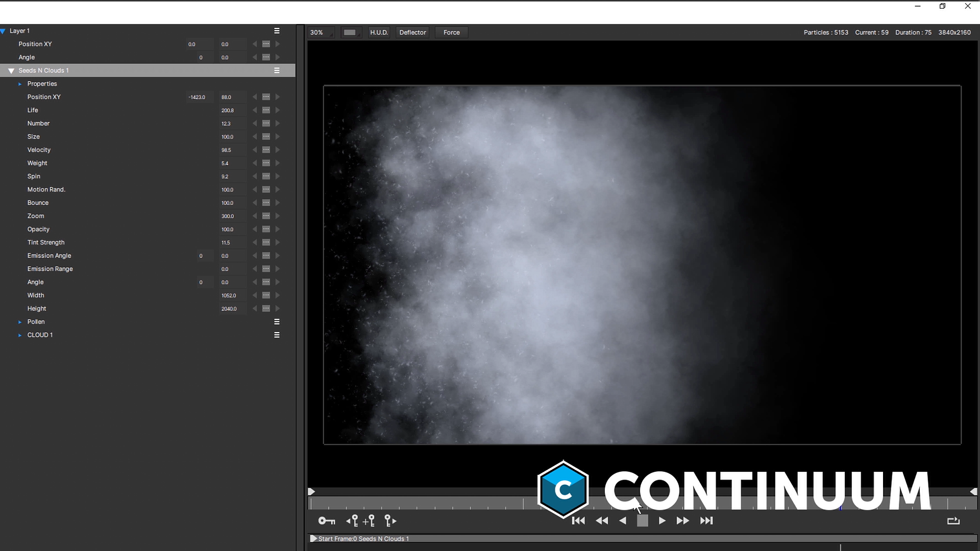Go to the first frame

[578, 521]
